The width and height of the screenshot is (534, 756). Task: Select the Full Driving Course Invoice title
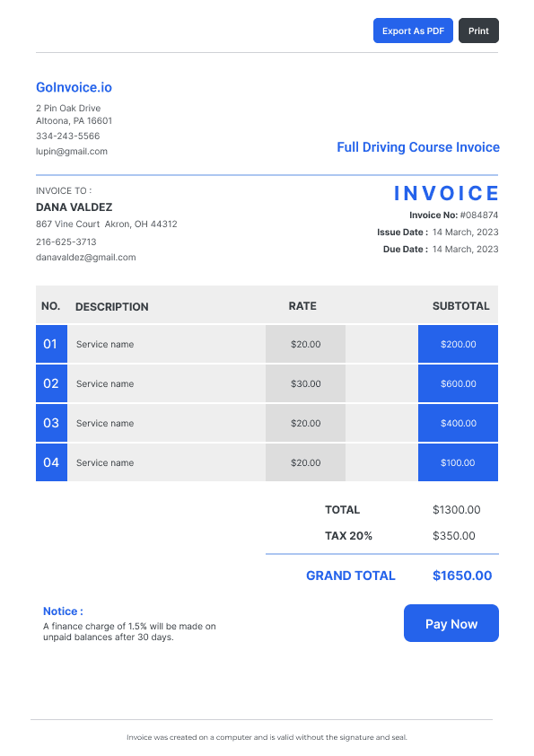tap(418, 147)
